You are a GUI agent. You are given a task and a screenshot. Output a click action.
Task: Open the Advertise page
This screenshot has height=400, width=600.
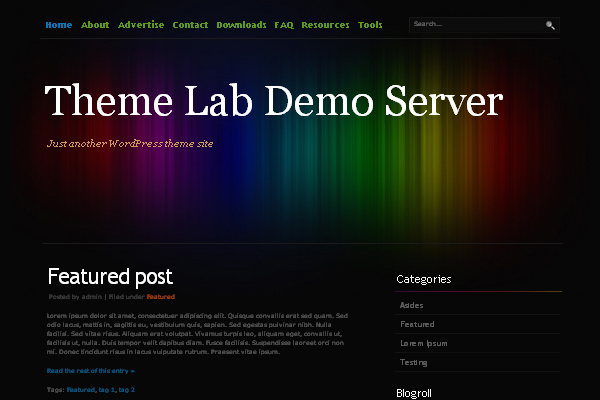point(141,25)
